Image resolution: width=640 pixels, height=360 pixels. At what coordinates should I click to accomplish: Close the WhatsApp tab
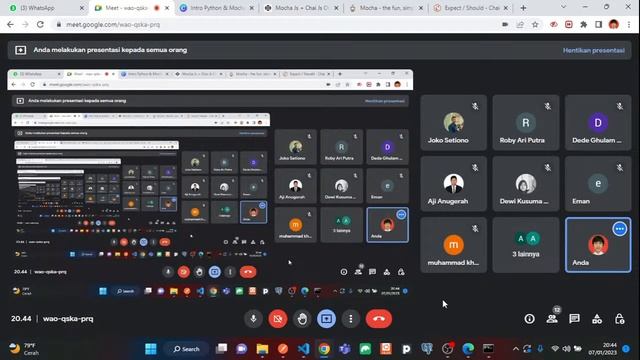click(x=82, y=8)
